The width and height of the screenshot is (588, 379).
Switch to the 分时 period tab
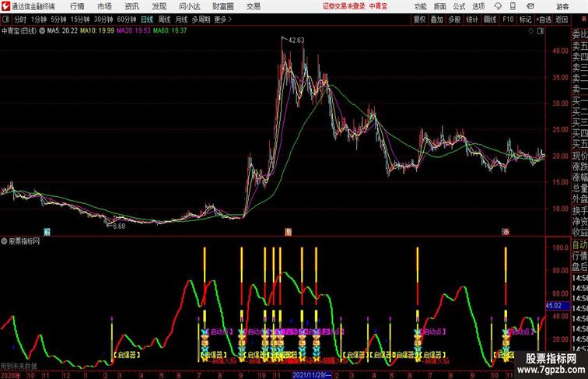coord(20,19)
